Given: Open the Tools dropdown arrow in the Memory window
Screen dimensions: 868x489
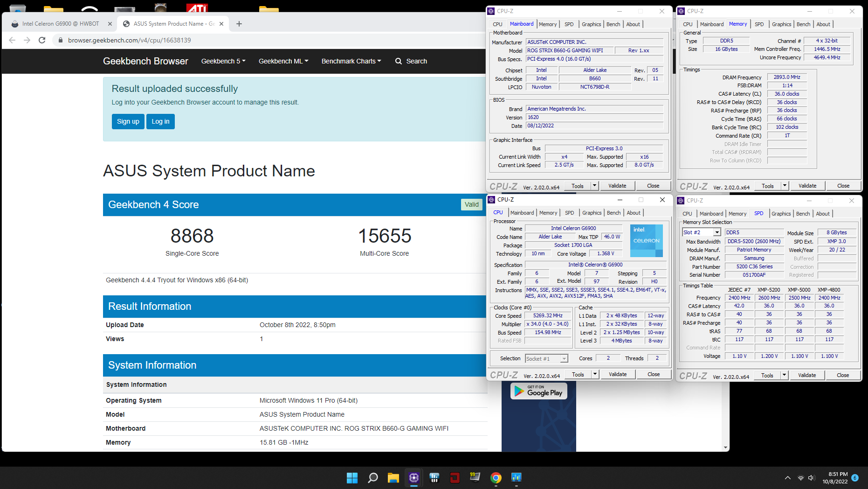Looking at the screenshot, I should click(785, 186).
